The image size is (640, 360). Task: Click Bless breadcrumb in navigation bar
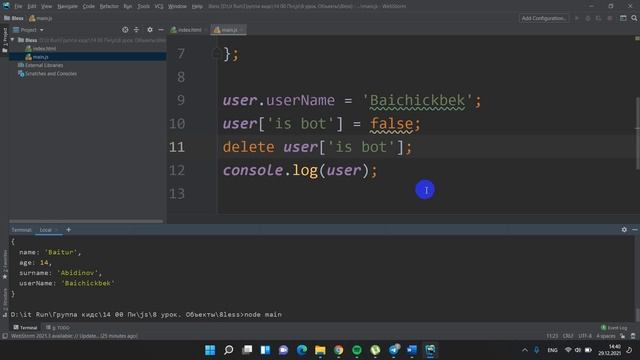(x=14, y=18)
